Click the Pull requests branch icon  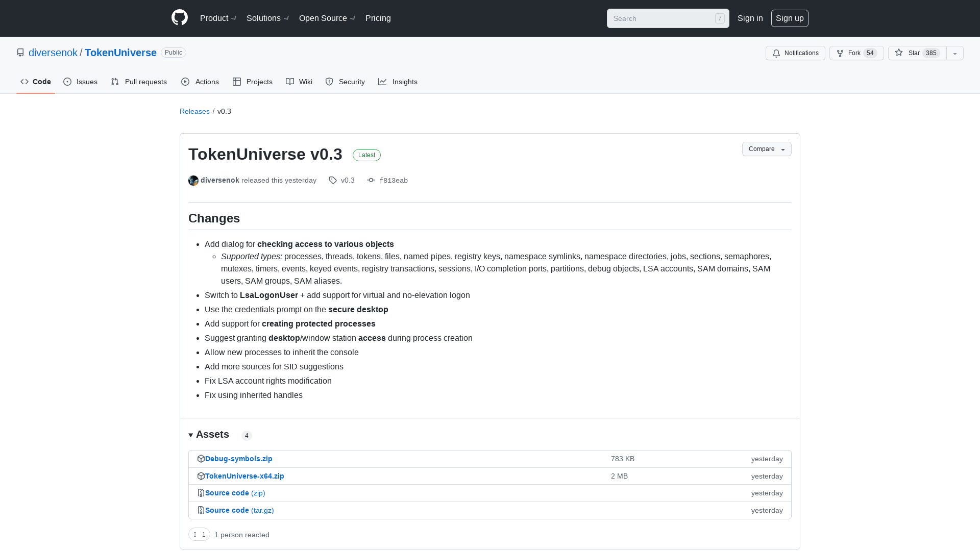115,82
